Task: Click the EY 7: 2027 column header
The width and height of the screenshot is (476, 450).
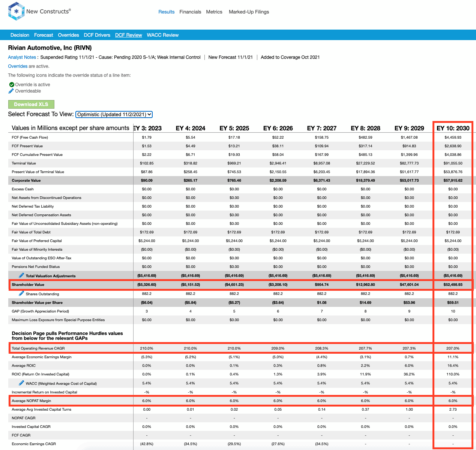Action: 321,128
